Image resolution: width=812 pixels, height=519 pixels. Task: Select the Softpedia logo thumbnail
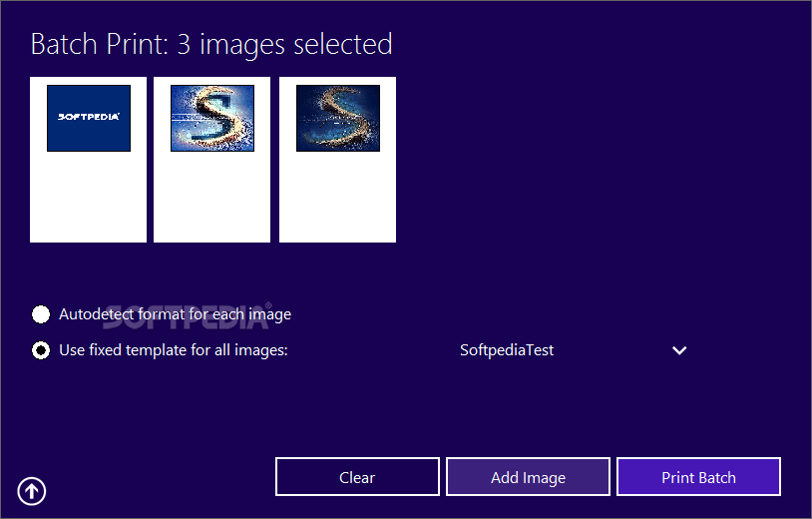[88, 160]
